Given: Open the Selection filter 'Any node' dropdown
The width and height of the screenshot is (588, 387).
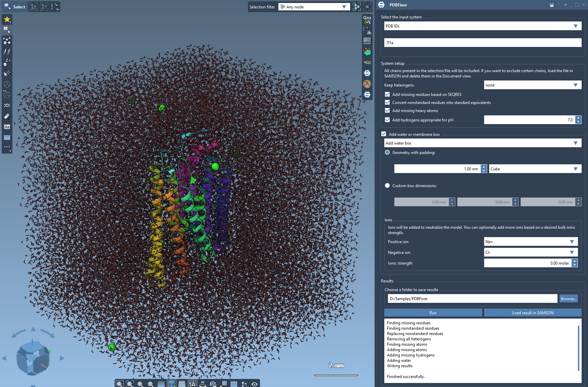Looking at the screenshot, I should 314,7.
